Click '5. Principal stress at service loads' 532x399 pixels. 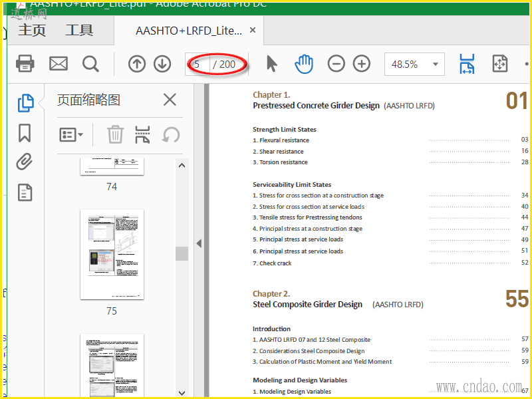point(298,239)
